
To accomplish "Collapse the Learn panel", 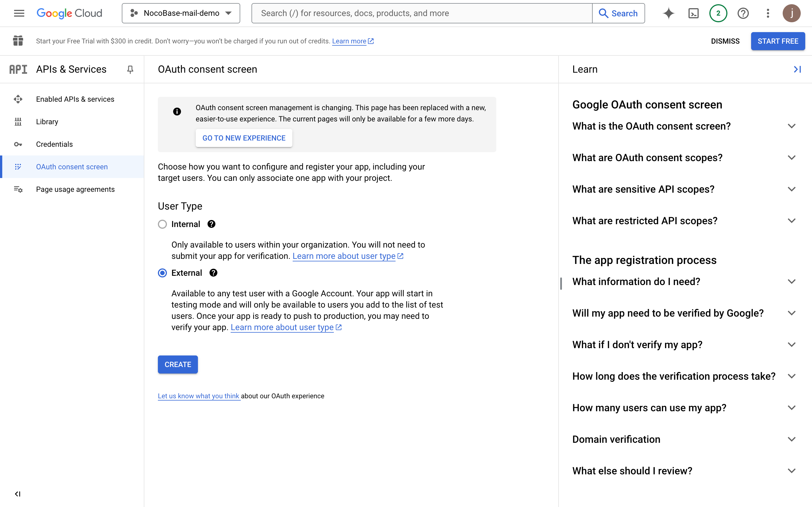I will coord(797,69).
